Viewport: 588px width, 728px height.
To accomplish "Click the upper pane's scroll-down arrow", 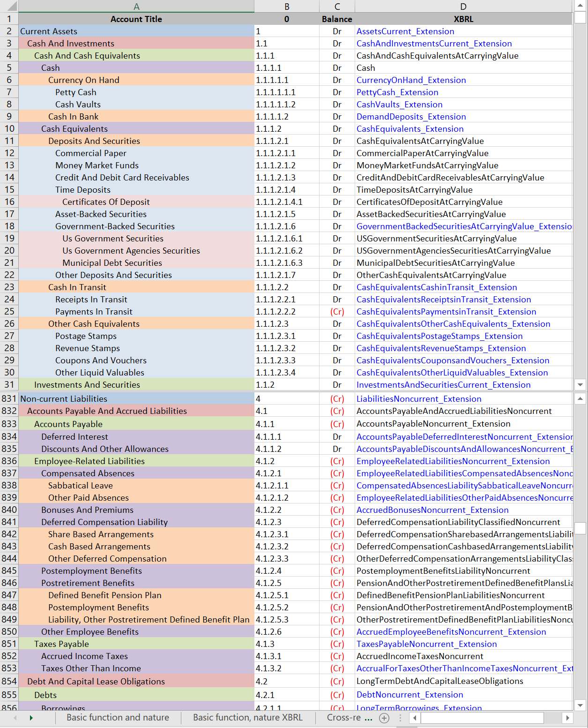I will pyautogui.click(x=581, y=384).
